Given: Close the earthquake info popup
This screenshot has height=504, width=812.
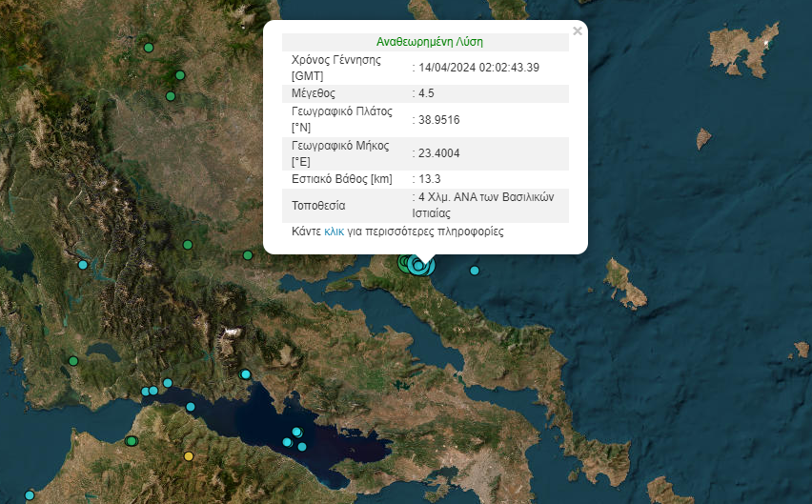Looking at the screenshot, I should click(577, 31).
